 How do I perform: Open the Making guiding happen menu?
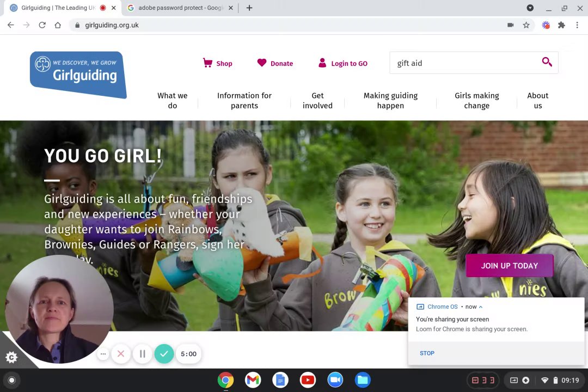[x=390, y=101]
